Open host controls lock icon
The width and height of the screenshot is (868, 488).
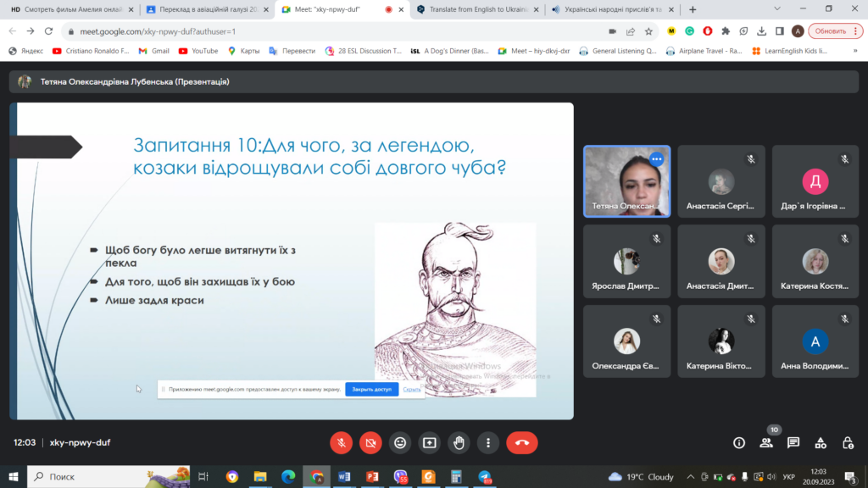coord(848,442)
